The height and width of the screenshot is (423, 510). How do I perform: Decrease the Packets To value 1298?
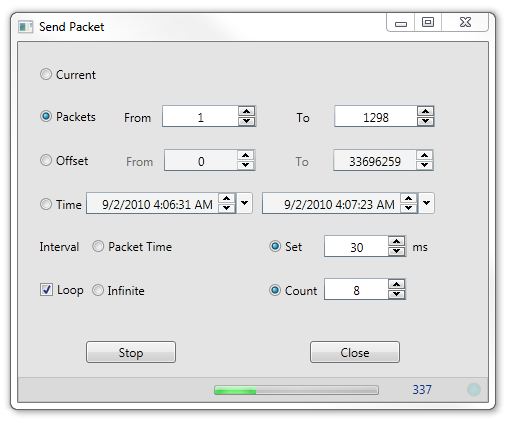(x=425, y=121)
